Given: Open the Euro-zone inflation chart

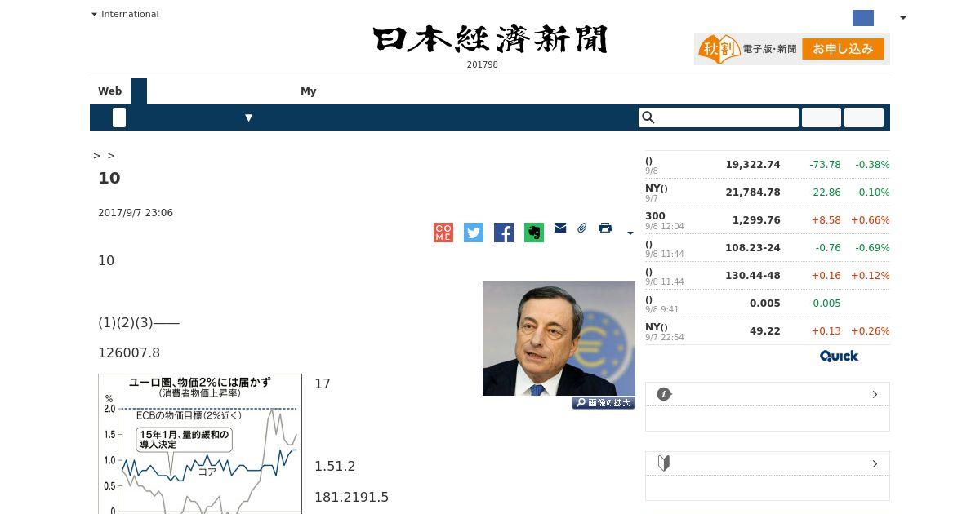Looking at the screenshot, I should (x=200, y=444).
